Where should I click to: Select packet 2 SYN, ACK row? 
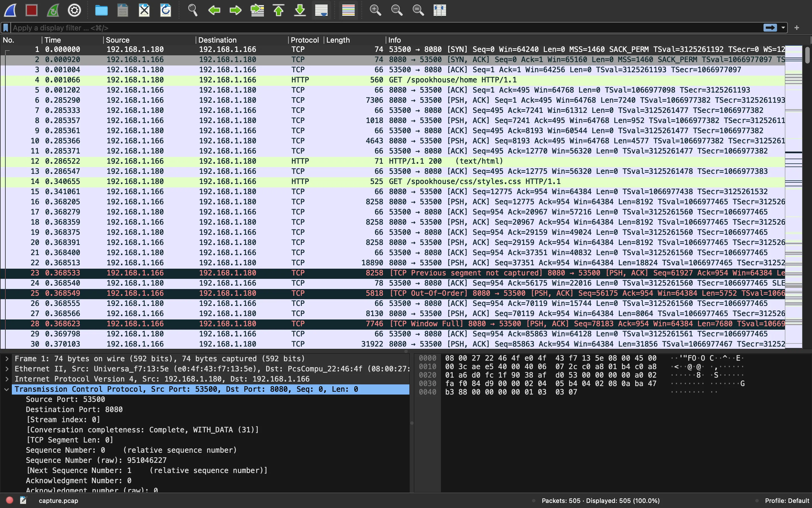tap(392, 60)
